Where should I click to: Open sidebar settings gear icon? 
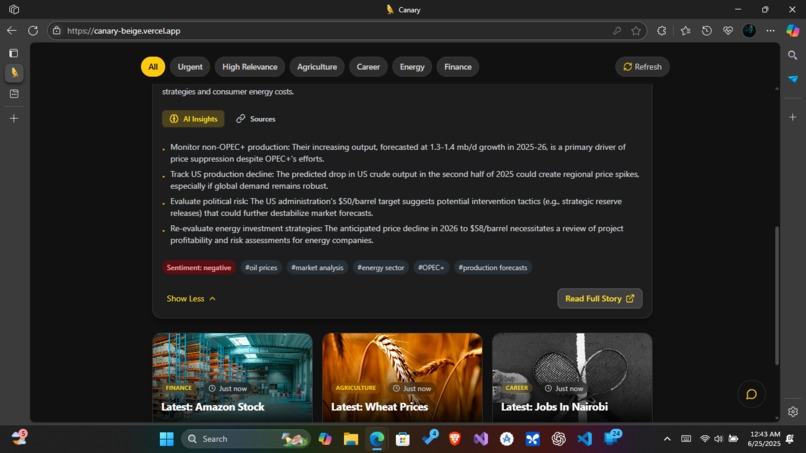[793, 412]
